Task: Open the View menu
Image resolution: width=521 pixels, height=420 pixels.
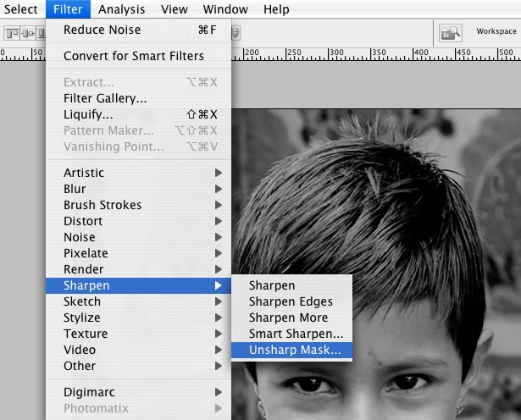Action: [x=175, y=9]
